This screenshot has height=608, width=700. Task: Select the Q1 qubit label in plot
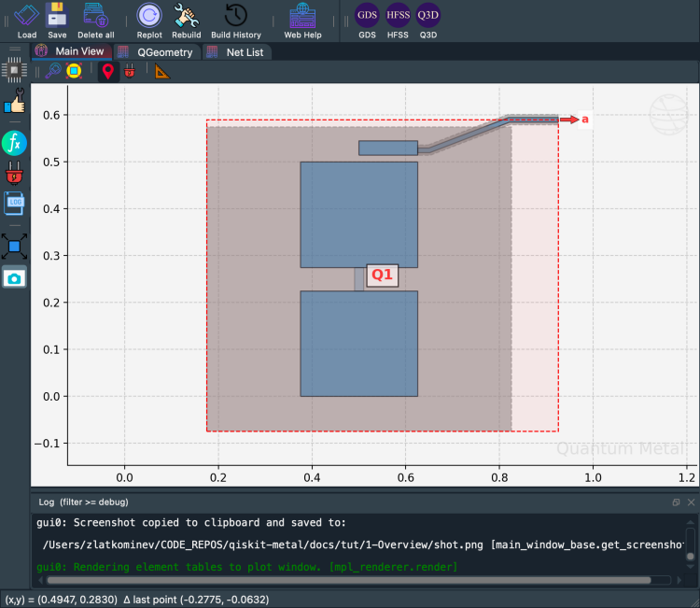click(382, 275)
